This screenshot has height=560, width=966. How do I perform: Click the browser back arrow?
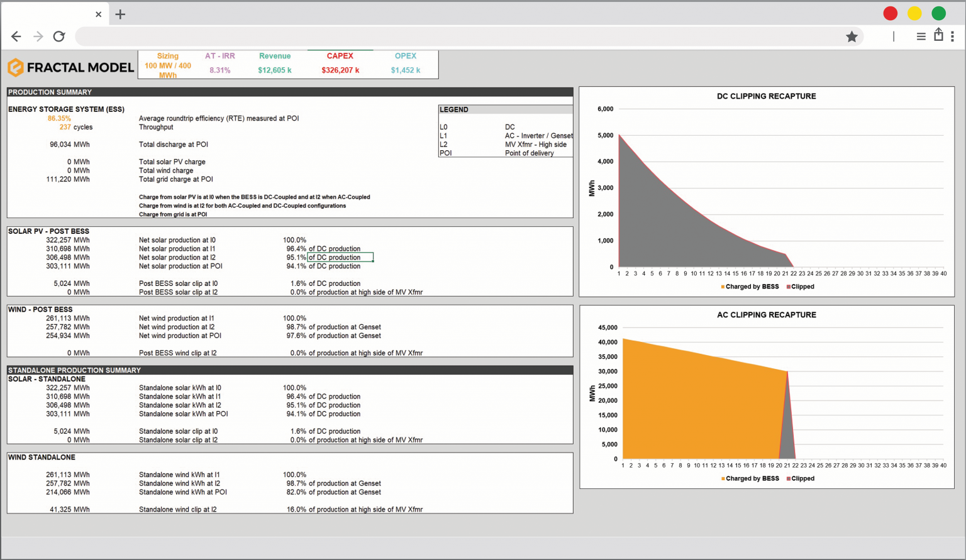pos(16,36)
